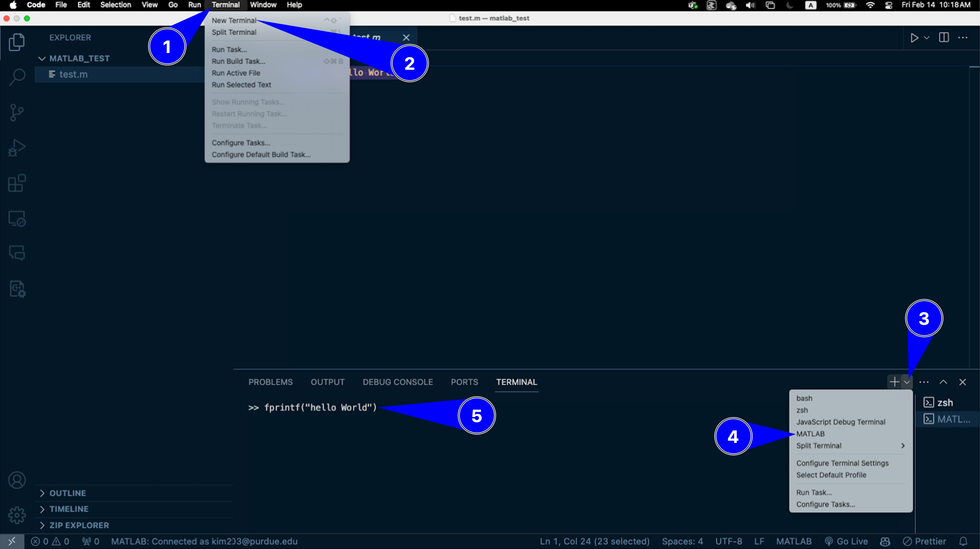Viewport: 980px width, 549px height.
Task: Click the new terminal plus icon
Action: point(894,382)
